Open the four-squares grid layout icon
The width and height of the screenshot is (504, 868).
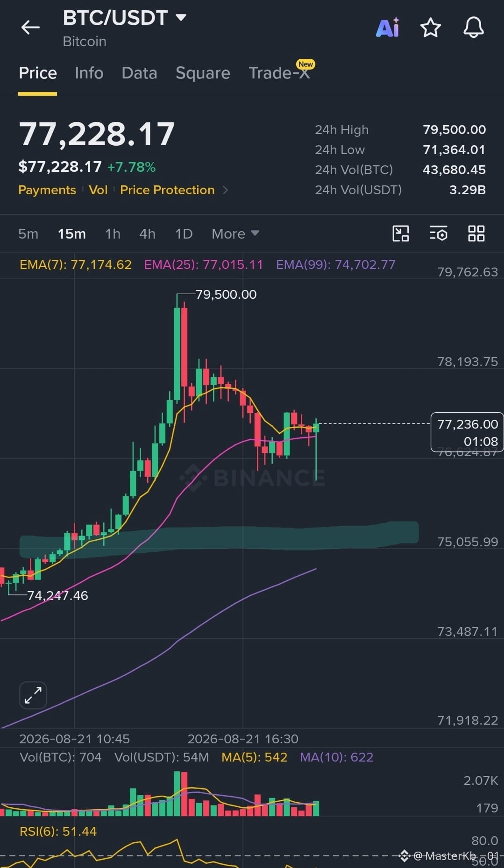476,233
